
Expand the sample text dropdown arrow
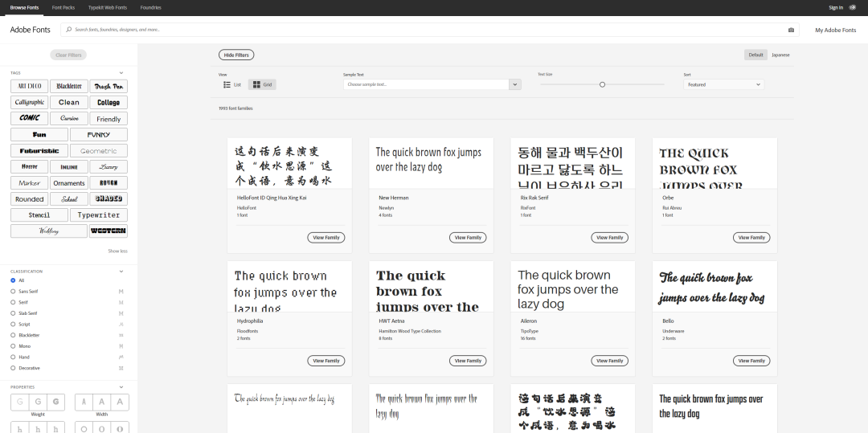click(515, 84)
